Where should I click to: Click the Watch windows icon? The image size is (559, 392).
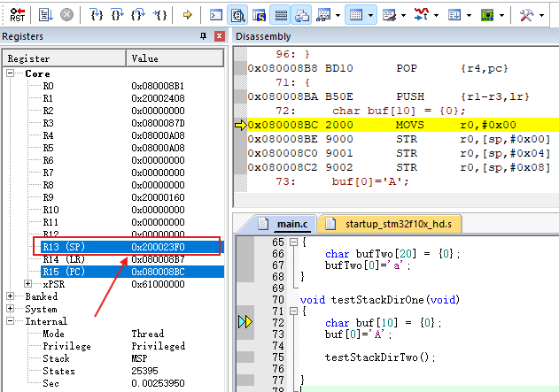pos(323,15)
